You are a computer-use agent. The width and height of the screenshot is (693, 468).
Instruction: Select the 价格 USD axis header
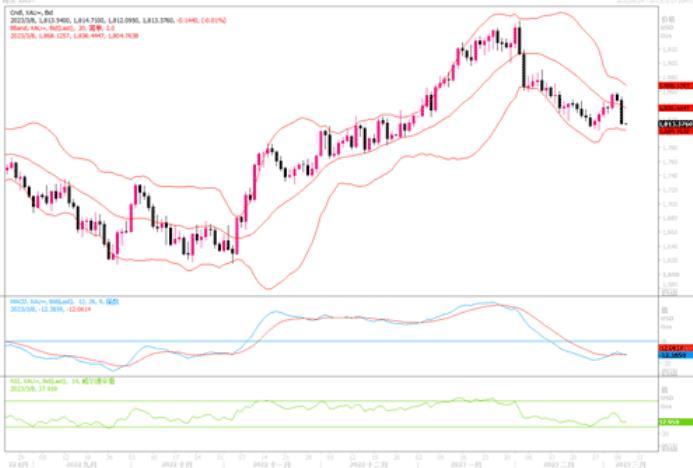click(x=668, y=22)
